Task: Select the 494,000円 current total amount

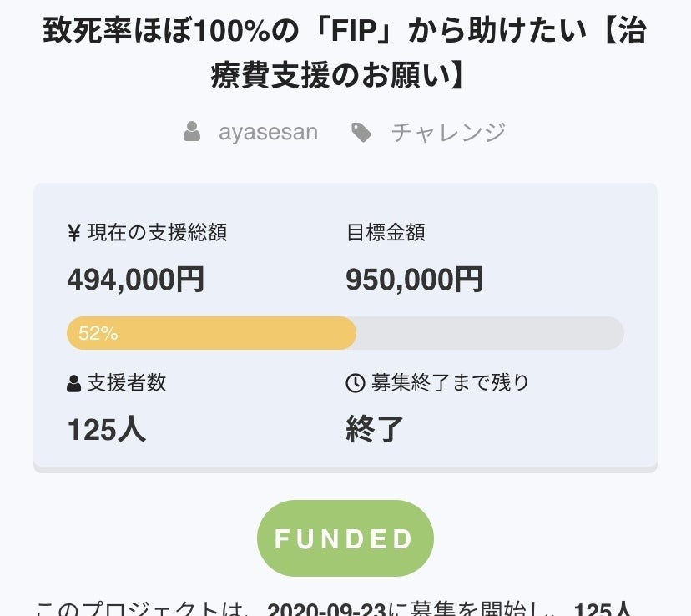Action: pos(135,280)
